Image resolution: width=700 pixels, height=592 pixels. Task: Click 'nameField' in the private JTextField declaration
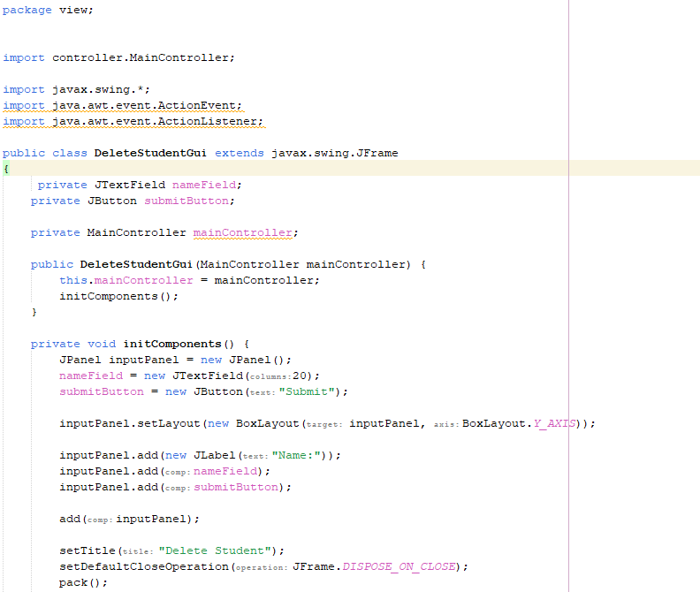(x=204, y=185)
